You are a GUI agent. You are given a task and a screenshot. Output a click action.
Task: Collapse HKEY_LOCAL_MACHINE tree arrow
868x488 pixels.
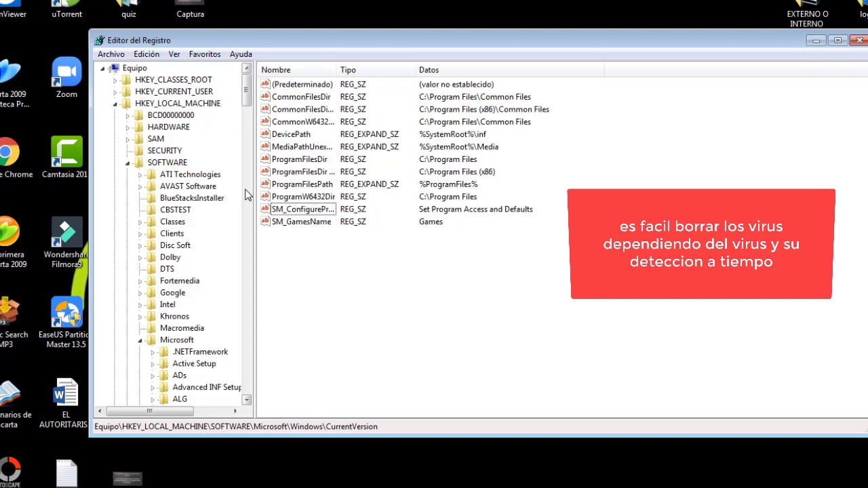point(115,104)
